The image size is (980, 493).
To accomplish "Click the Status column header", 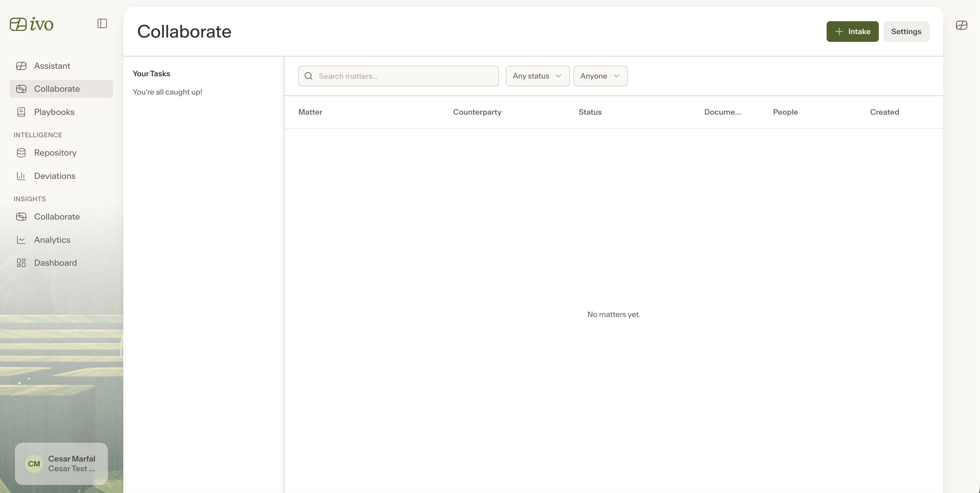I will [x=590, y=112].
